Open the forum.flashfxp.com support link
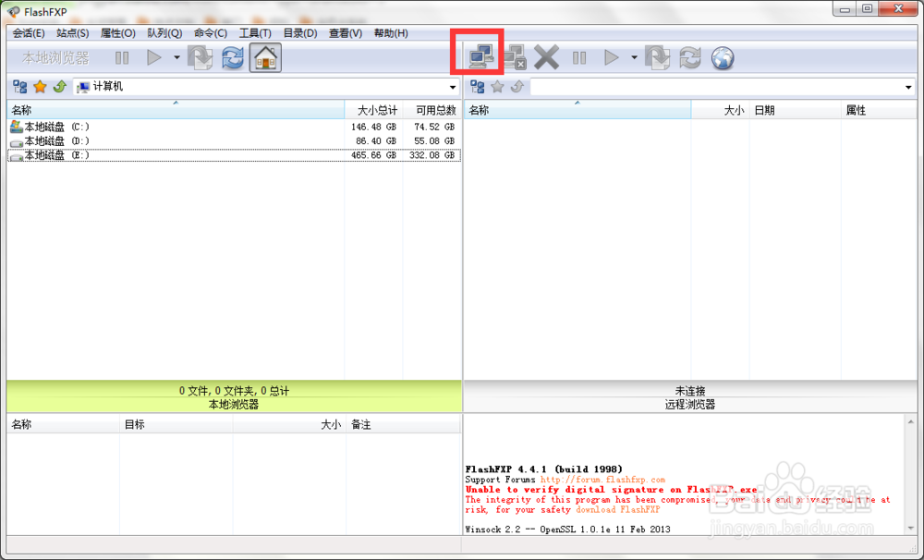 tap(602, 480)
